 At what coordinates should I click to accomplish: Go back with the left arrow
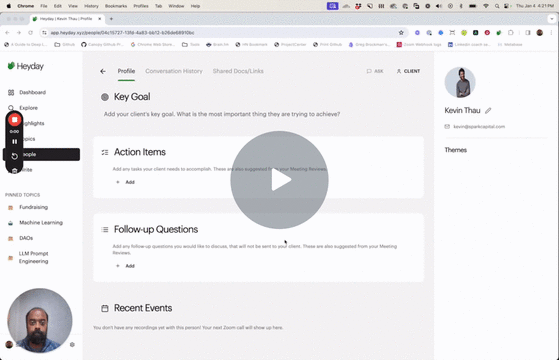pyautogui.click(x=103, y=71)
